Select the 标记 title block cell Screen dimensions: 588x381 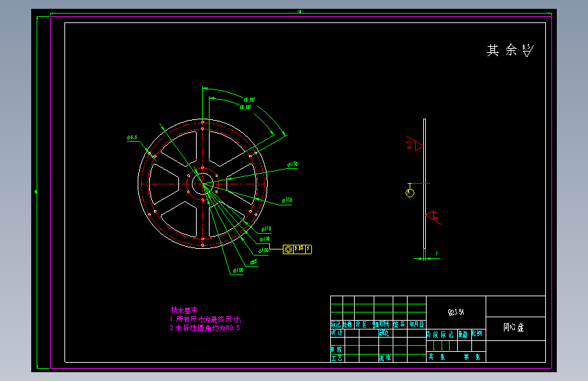tap(336, 324)
